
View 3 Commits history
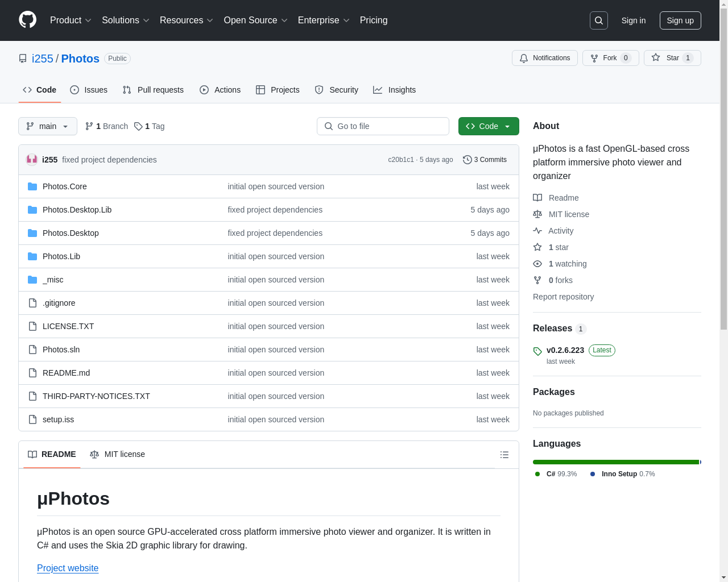click(485, 160)
